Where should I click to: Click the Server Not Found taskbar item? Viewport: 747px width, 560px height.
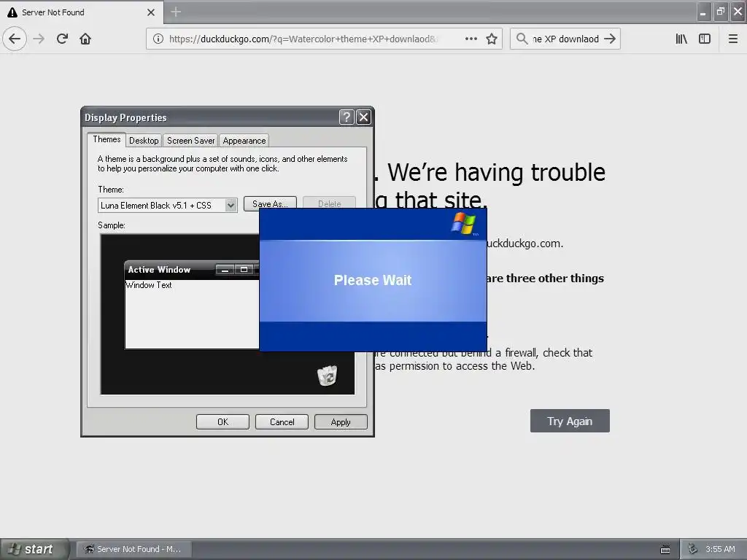click(134, 549)
